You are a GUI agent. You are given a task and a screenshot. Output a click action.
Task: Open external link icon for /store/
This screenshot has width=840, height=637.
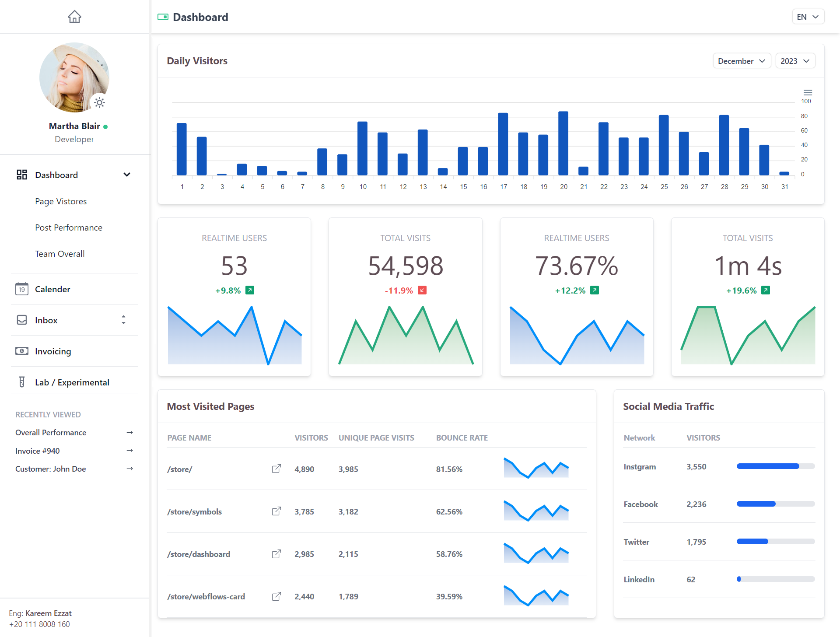coord(276,469)
